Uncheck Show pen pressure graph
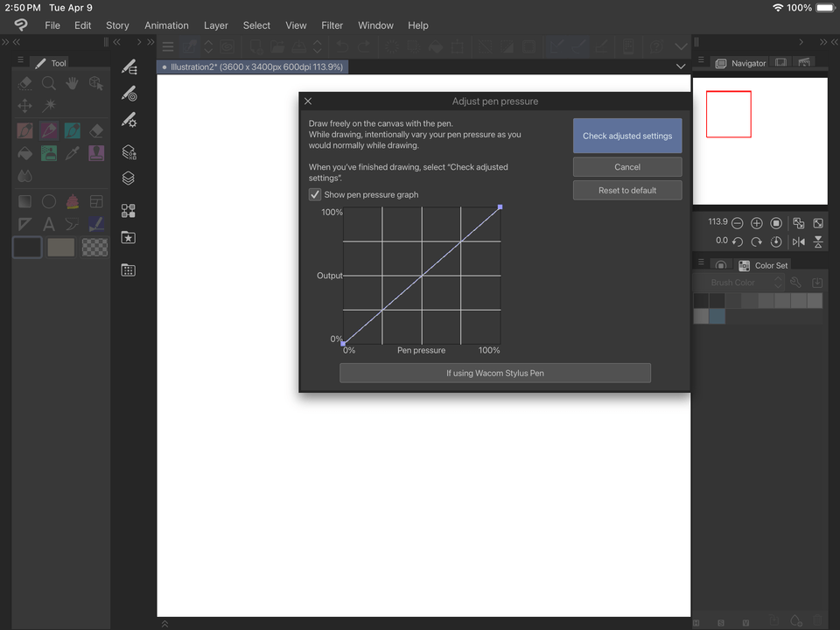This screenshot has width=840, height=630. (x=315, y=194)
